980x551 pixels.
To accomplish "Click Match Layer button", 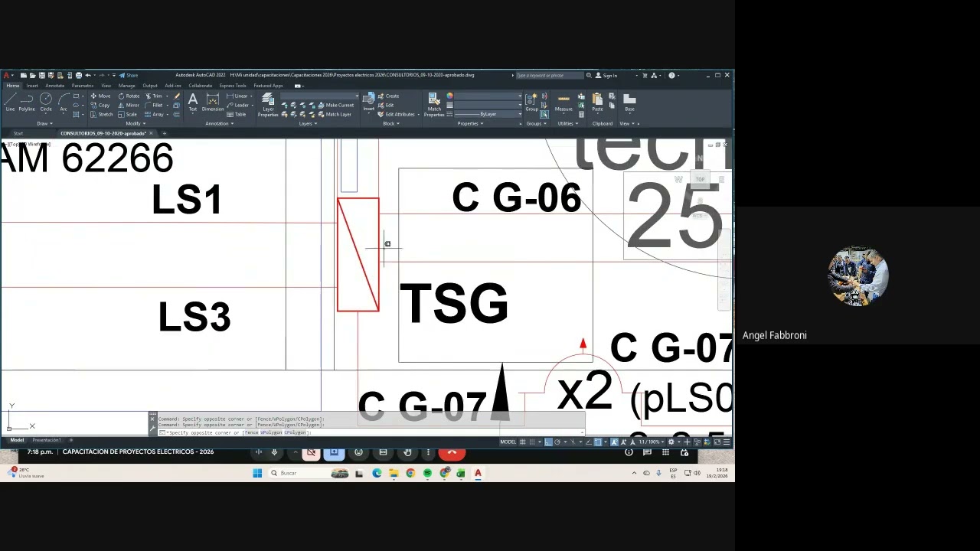I will (x=335, y=115).
